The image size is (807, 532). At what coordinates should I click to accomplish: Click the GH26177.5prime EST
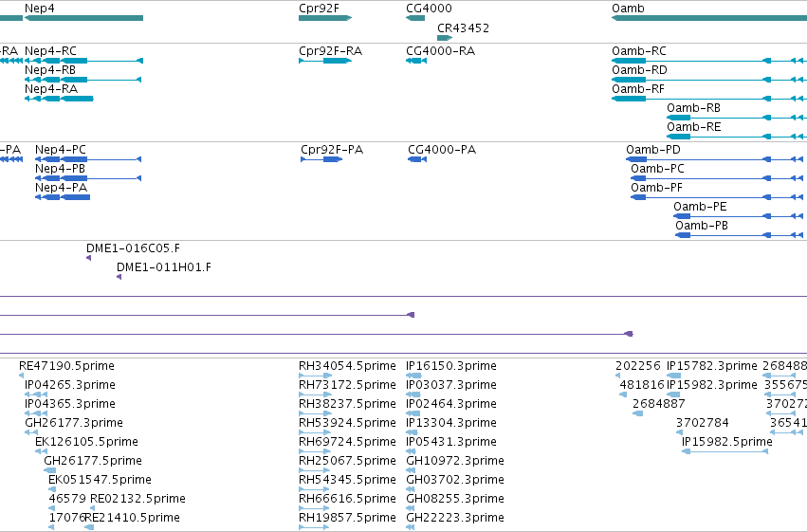(50, 470)
